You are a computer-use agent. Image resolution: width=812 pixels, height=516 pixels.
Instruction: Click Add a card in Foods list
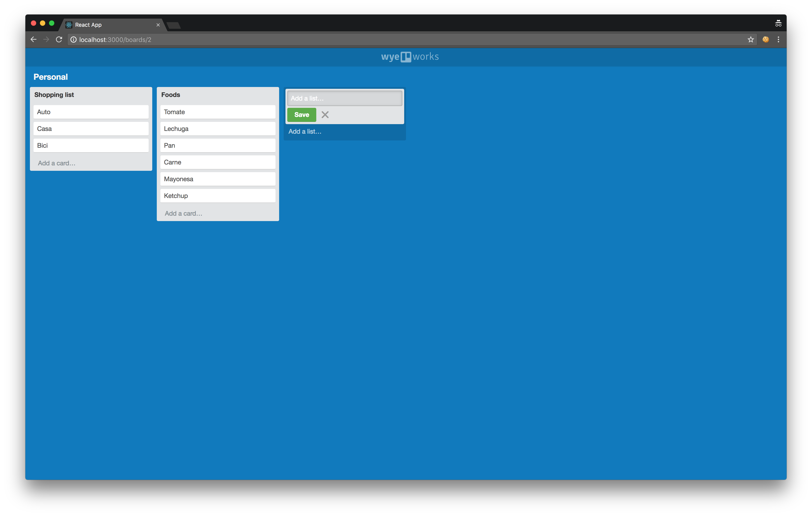[x=184, y=213]
